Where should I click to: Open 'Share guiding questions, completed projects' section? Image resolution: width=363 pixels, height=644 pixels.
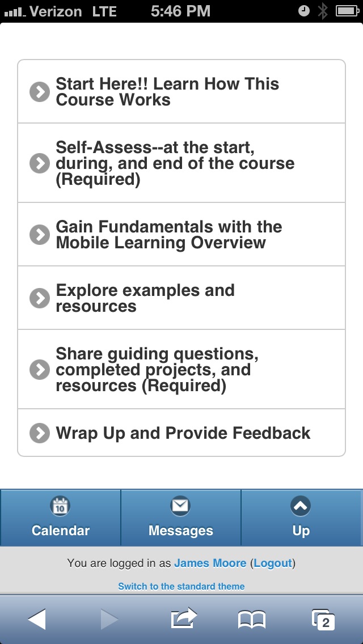157,370
